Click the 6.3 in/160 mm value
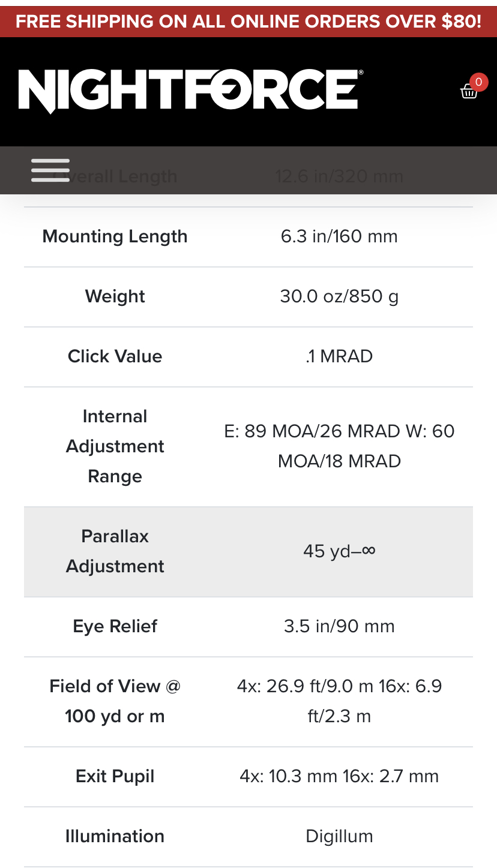The image size is (497, 868). 339,236
